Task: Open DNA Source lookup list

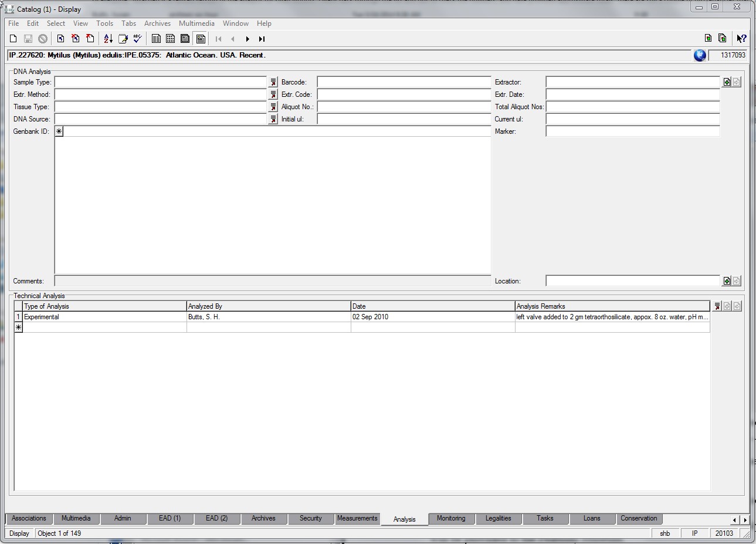Action: point(273,119)
